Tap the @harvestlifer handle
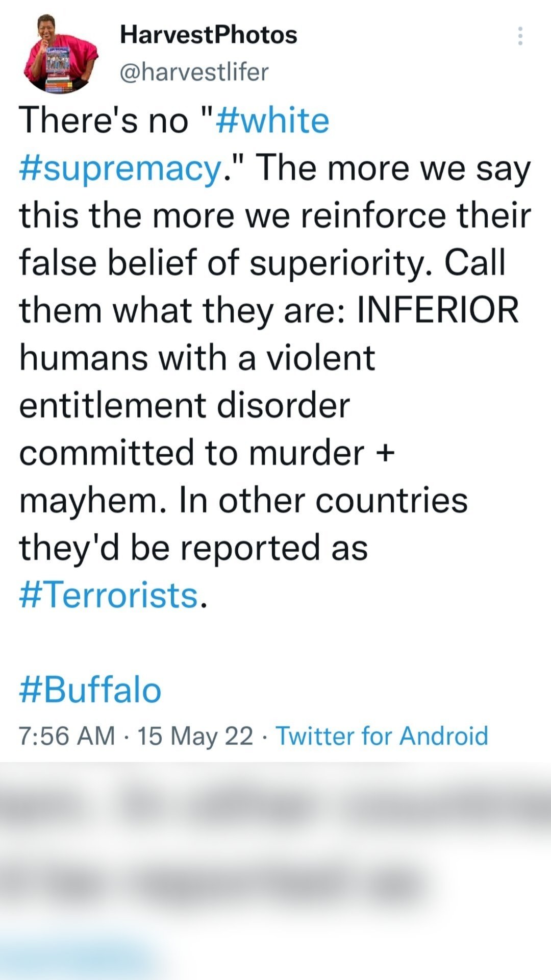 point(194,72)
